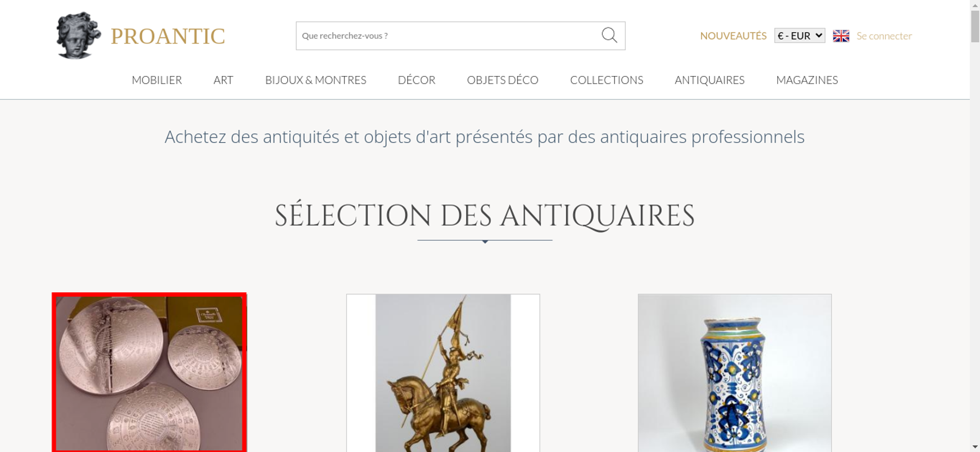Open the MOBILIER menu
The height and width of the screenshot is (452, 980).
click(157, 80)
